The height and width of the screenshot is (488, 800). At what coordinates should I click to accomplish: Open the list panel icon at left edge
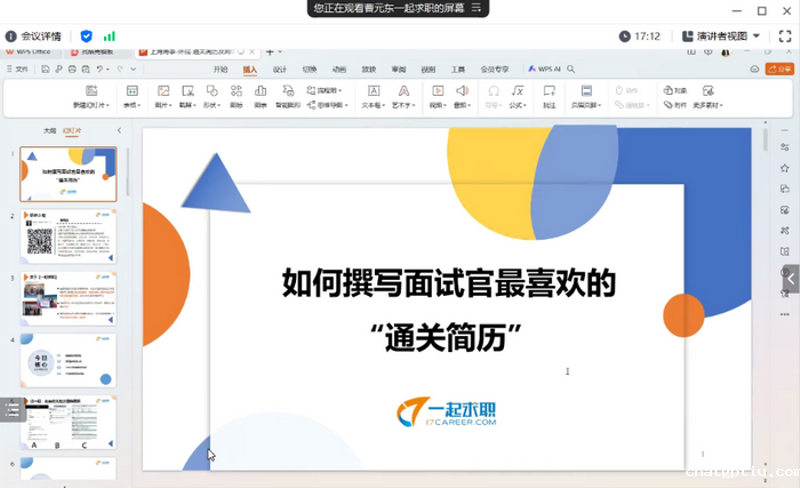[12, 410]
